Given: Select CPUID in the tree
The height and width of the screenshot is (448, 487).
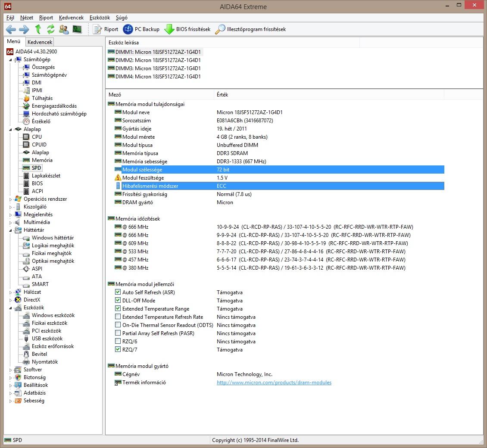Looking at the screenshot, I should coord(39,144).
